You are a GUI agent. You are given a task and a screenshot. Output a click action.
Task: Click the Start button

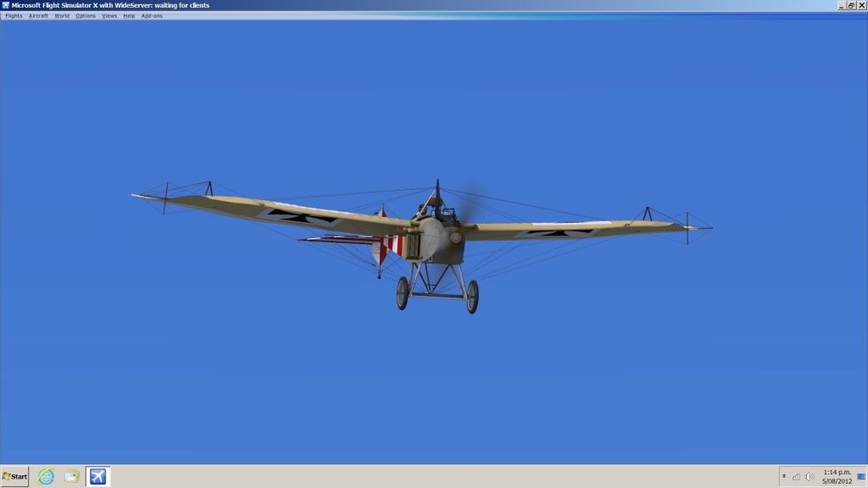15,476
